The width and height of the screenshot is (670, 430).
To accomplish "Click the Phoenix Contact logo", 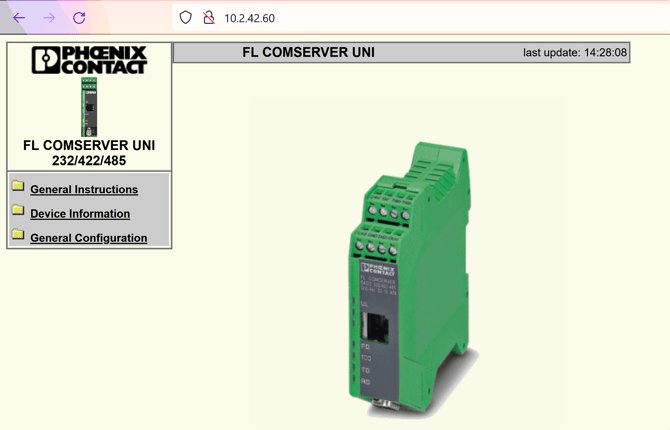I will coord(89,60).
